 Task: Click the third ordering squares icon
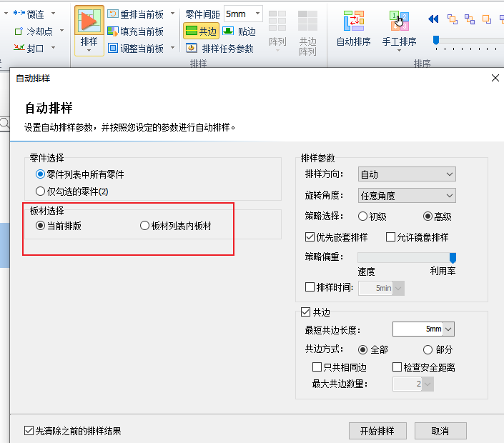pyautogui.click(x=487, y=19)
